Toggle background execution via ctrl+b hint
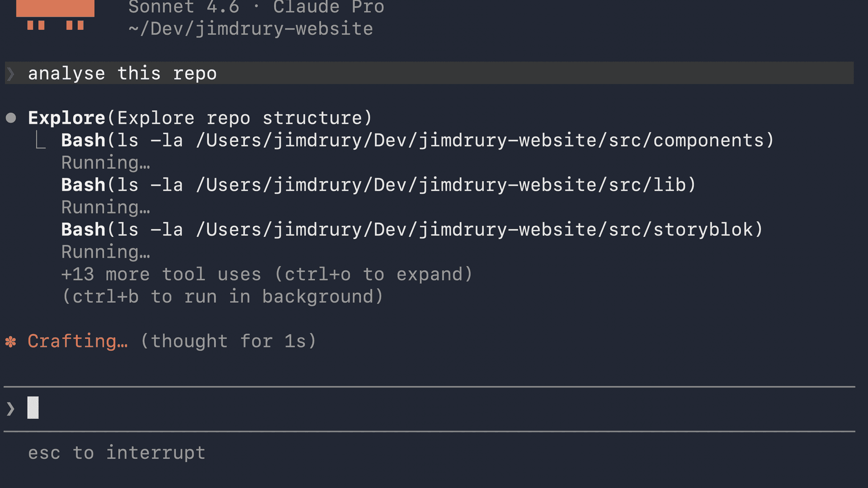 point(222,296)
